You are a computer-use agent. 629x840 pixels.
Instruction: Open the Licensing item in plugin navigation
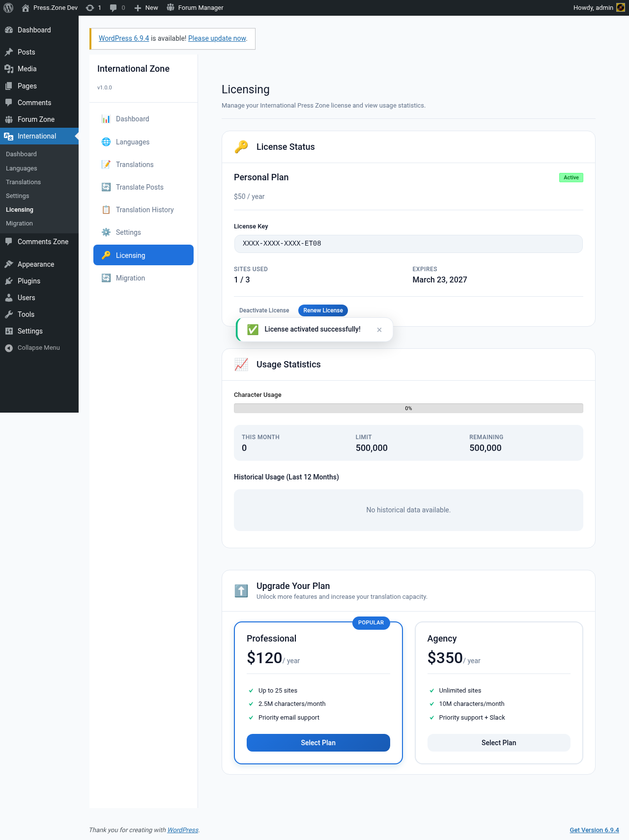[143, 255]
